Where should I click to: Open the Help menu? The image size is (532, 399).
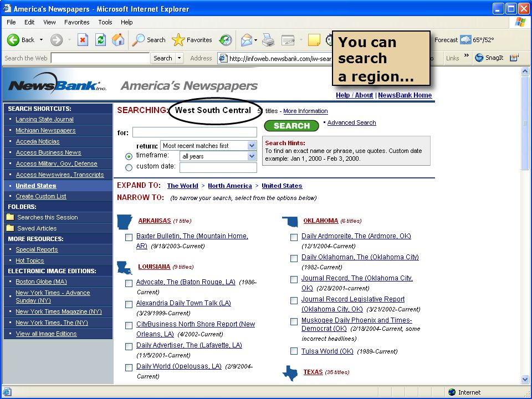click(126, 22)
